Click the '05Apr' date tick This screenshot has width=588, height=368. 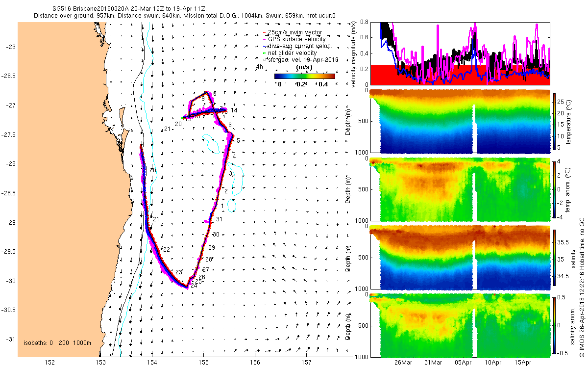(463, 363)
